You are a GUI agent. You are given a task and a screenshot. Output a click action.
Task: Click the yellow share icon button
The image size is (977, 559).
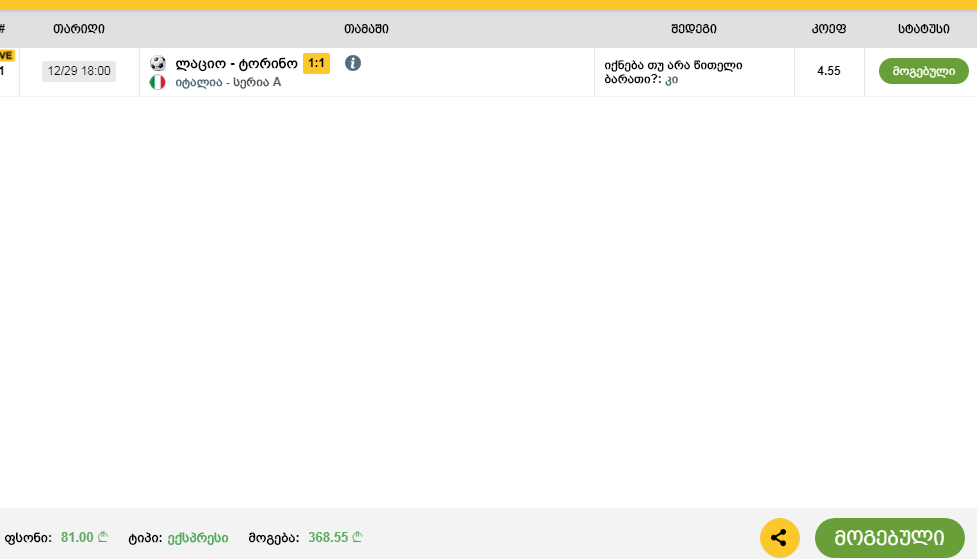779,538
